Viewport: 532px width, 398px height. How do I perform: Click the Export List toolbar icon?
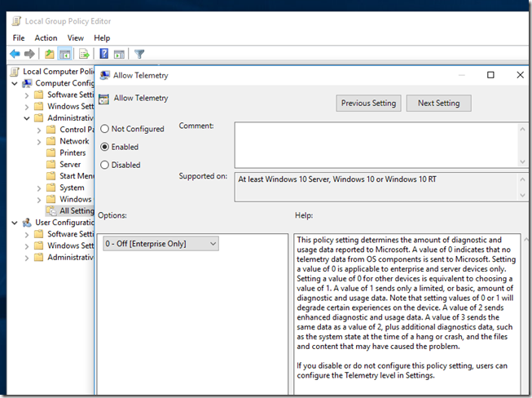(x=84, y=54)
